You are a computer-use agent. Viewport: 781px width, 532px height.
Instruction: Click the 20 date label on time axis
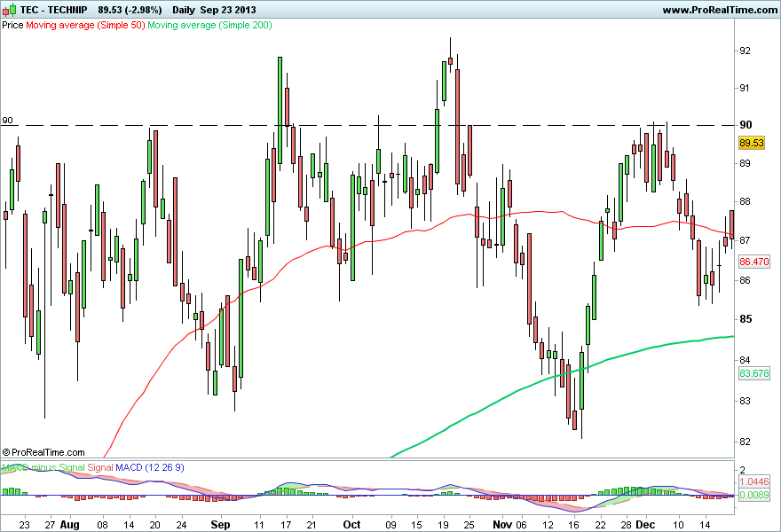click(x=155, y=525)
